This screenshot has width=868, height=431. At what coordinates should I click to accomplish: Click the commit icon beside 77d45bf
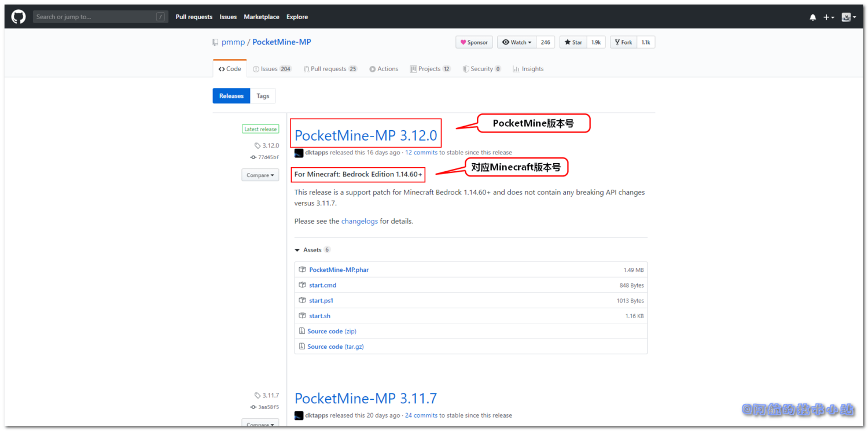pyautogui.click(x=253, y=157)
